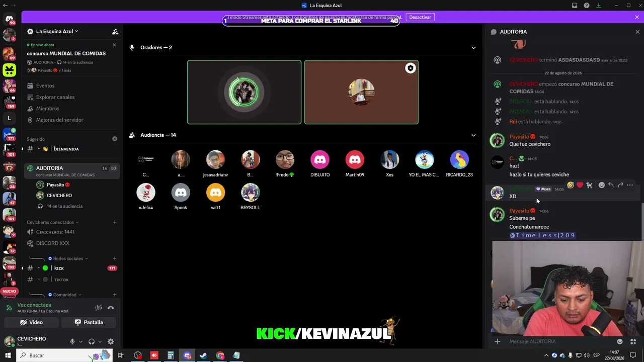Dismiss the Sugerido channel suggestion
644x362 pixels.
115,139
